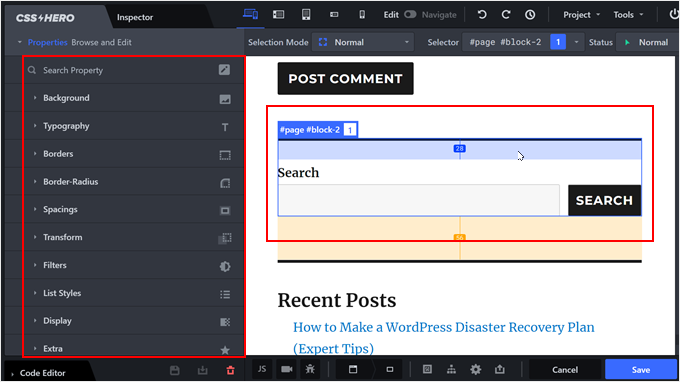The image size is (680, 382).
Task: Click the redo arrow icon
Action: coord(506,15)
